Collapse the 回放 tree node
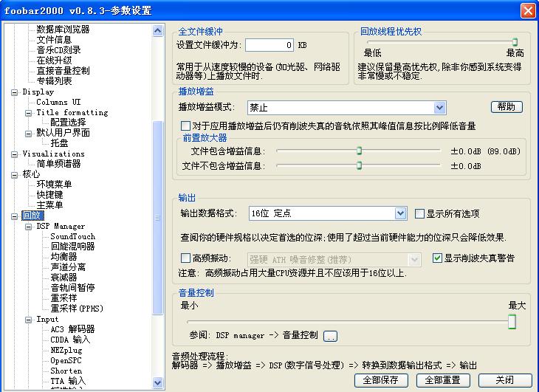 15,216
